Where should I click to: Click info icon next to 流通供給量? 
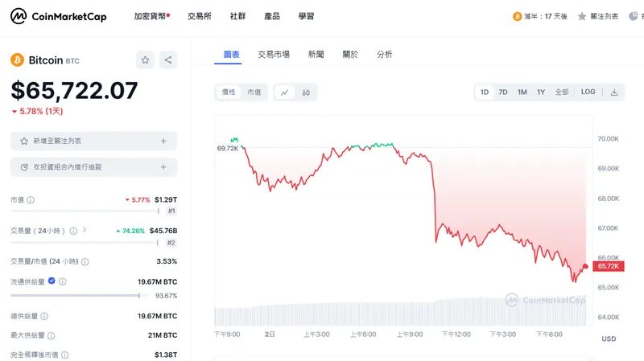[63, 281]
